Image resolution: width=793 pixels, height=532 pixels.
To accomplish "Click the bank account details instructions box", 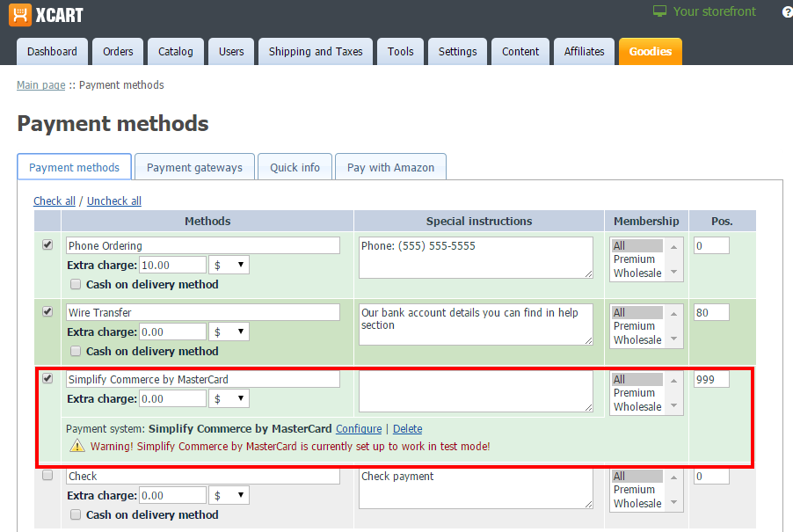I will 476,324.
